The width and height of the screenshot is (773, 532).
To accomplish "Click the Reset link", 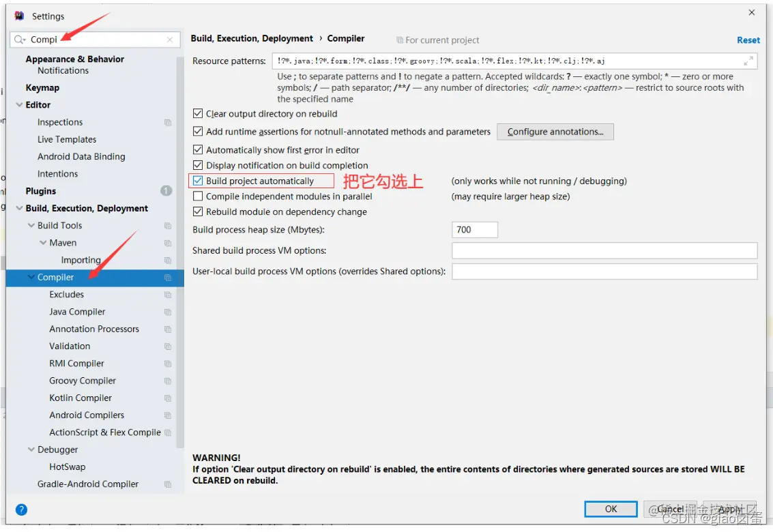I will coord(748,40).
